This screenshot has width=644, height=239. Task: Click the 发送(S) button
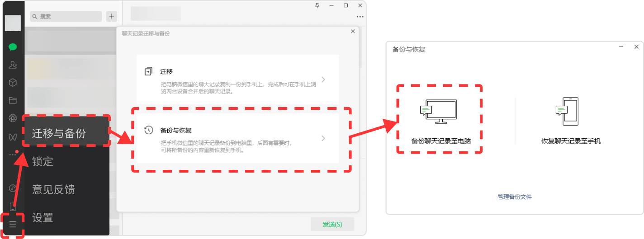(332, 224)
